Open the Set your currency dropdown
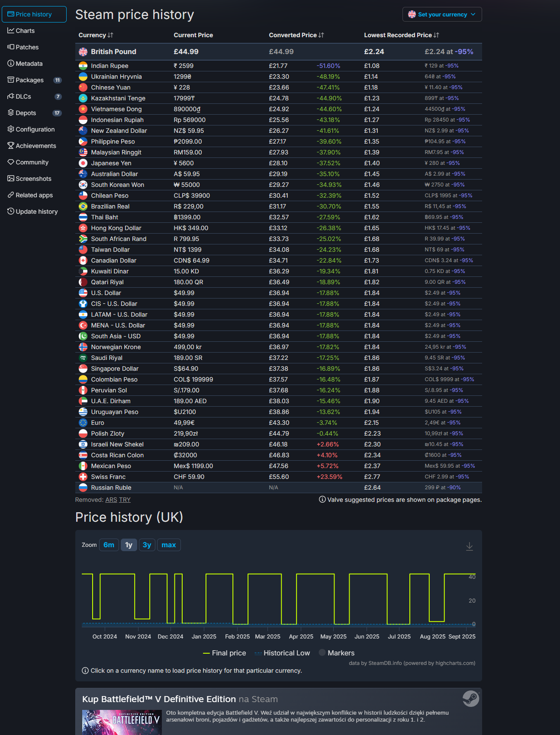The height and width of the screenshot is (735, 560). pos(442,14)
